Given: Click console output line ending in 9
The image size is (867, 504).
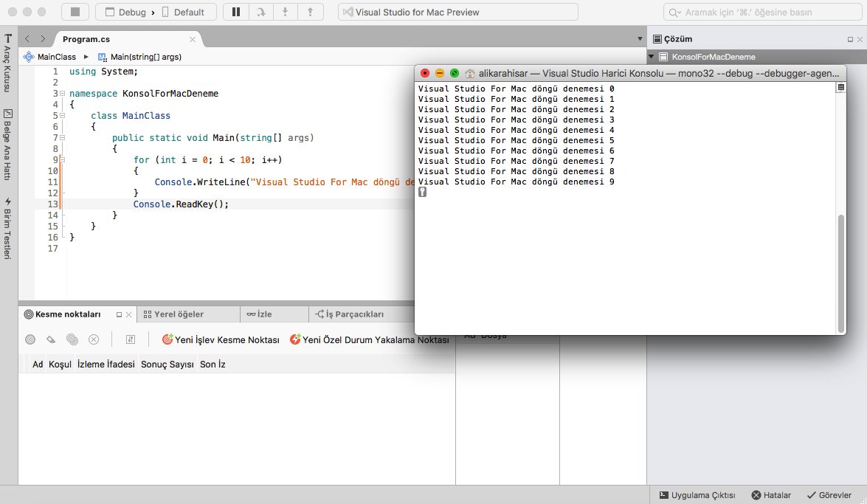Looking at the screenshot, I should coord(516,182).
